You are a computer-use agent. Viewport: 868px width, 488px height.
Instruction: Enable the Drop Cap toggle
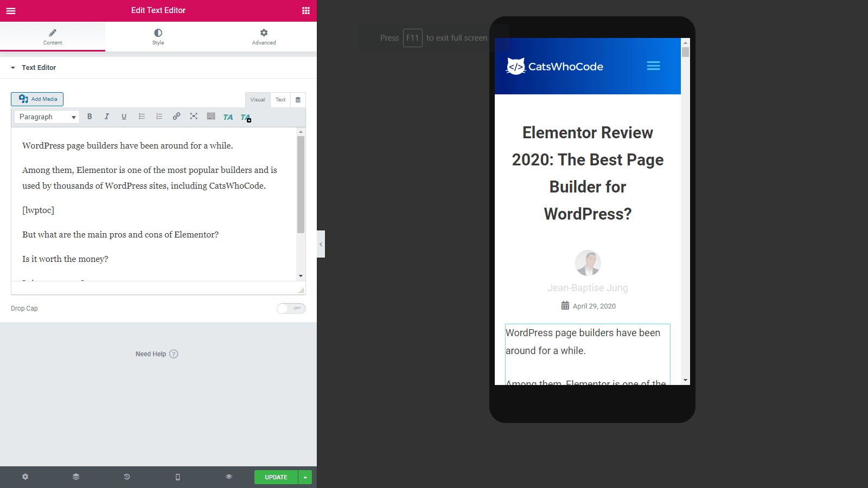291,309
